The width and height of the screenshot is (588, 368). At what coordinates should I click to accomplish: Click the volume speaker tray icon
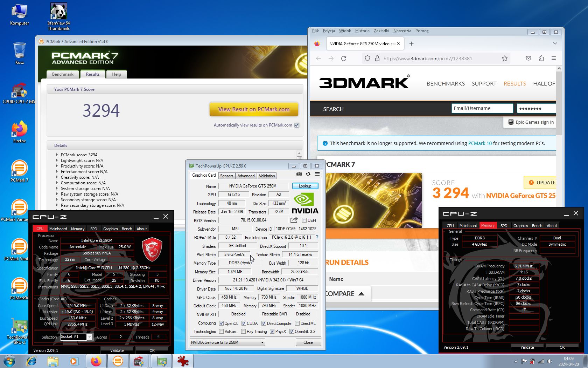click(549, 361)
